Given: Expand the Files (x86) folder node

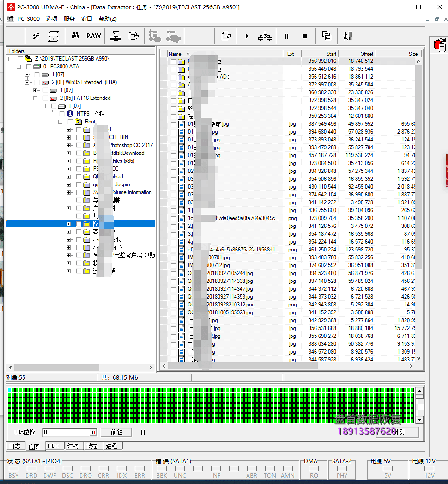Looking at the screenshot, I should 69,161.
